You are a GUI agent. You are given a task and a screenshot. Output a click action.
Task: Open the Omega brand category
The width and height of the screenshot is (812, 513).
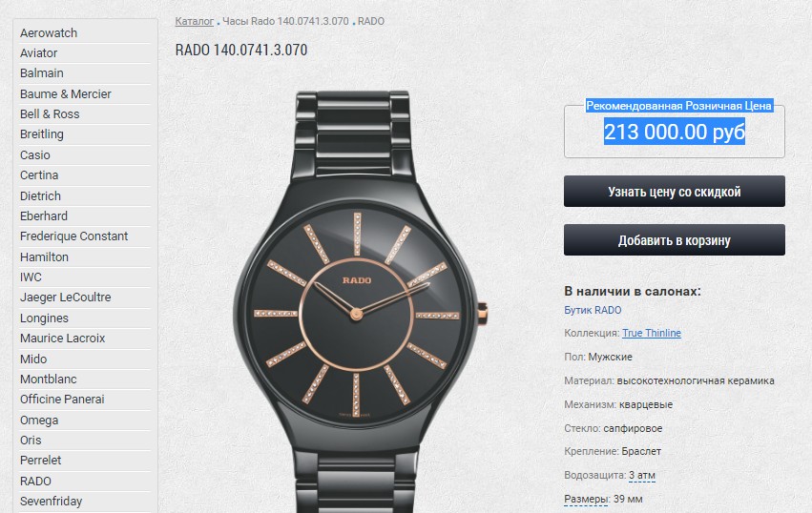tap(39, 420)
